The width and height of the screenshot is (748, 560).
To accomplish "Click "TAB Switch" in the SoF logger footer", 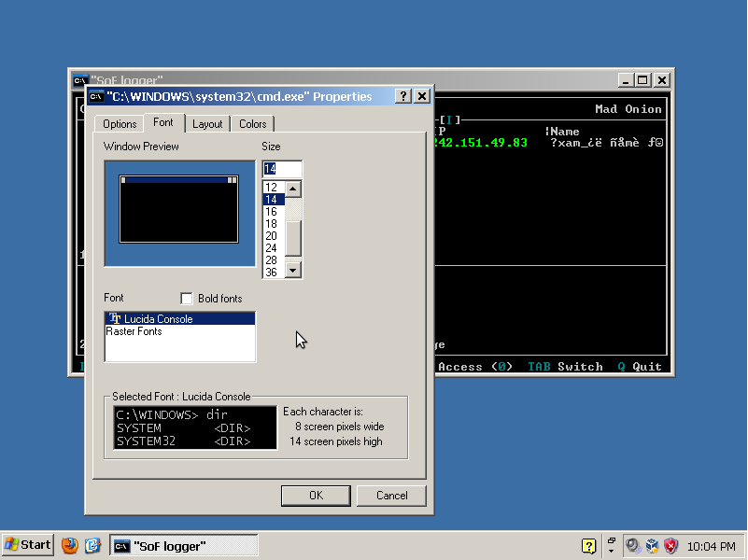I will [565, 367].
